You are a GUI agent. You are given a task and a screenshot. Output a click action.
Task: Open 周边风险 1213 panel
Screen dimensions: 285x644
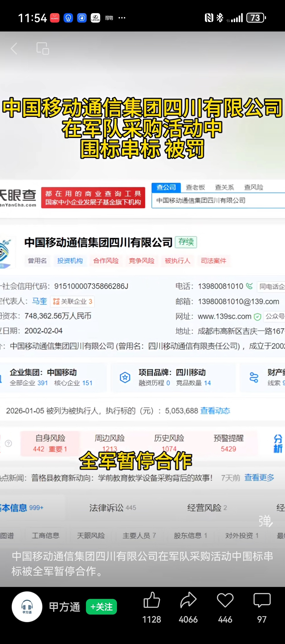[x=110, y=443]
